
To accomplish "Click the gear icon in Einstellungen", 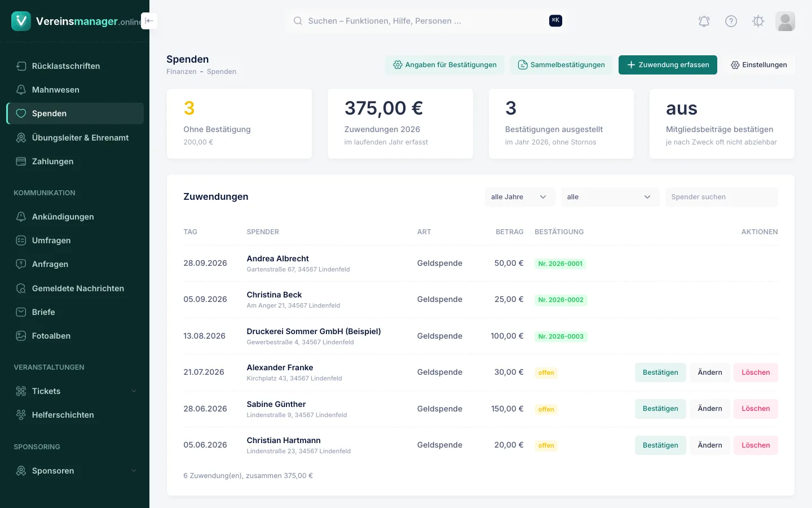I will [x=735, y=65].
